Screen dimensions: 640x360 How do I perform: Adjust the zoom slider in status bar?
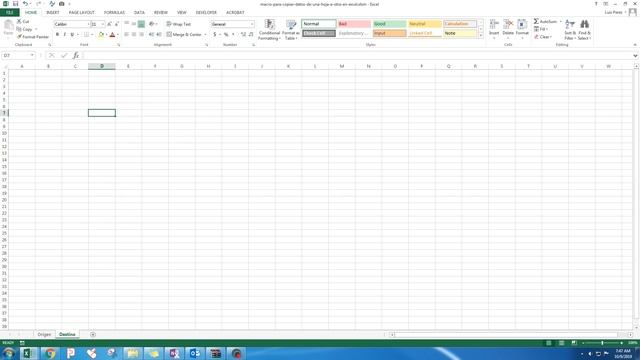pyautogui.click(x=602, y=343)
